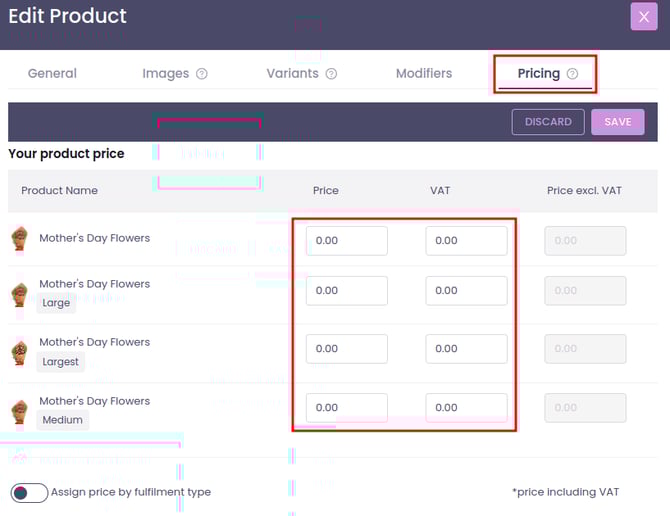670x516 pixels.
Task: Click the first Mother's Day Flowers product thumbnail
Action: point(19,238)
